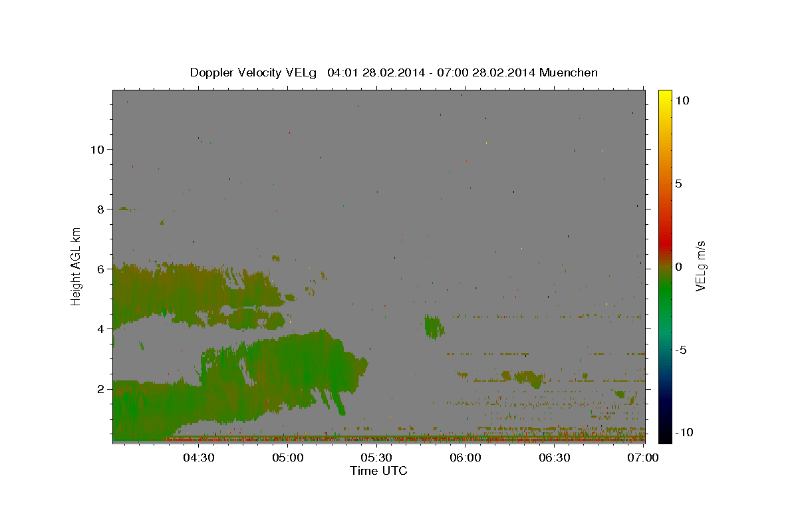Screen dimensions: 798x532
Task: Click the colorbar value 5 label
Action: [x=678, y=184]
